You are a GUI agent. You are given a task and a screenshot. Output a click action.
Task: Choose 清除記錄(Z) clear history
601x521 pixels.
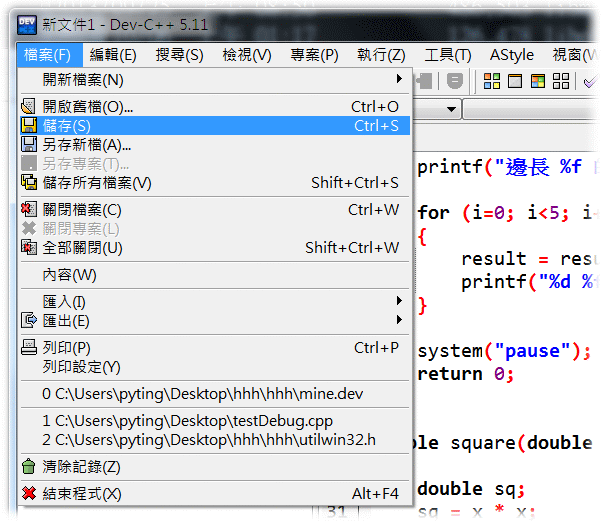(x=215, y=467)
